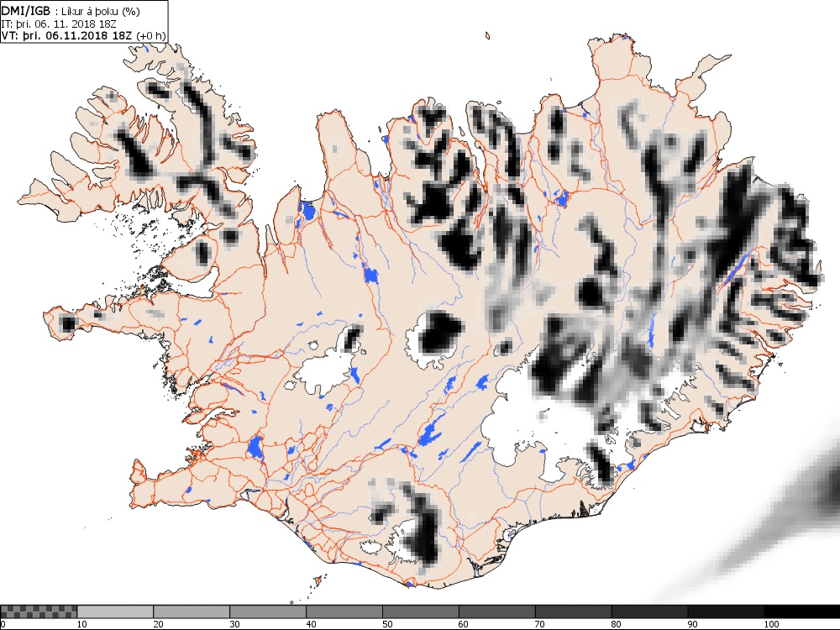The image size is (840, 630).
Task: Click the legend label '100'
Action: click(771, 624)
